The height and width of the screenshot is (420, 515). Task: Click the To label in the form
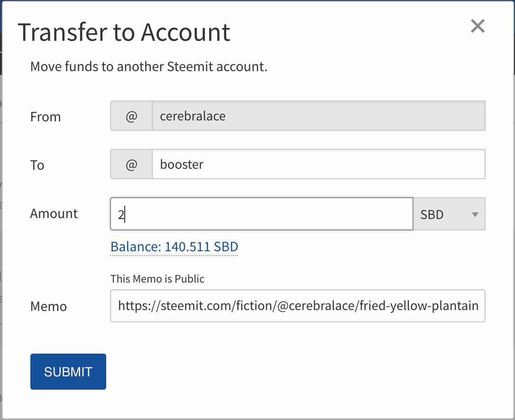tap(37, 165)
